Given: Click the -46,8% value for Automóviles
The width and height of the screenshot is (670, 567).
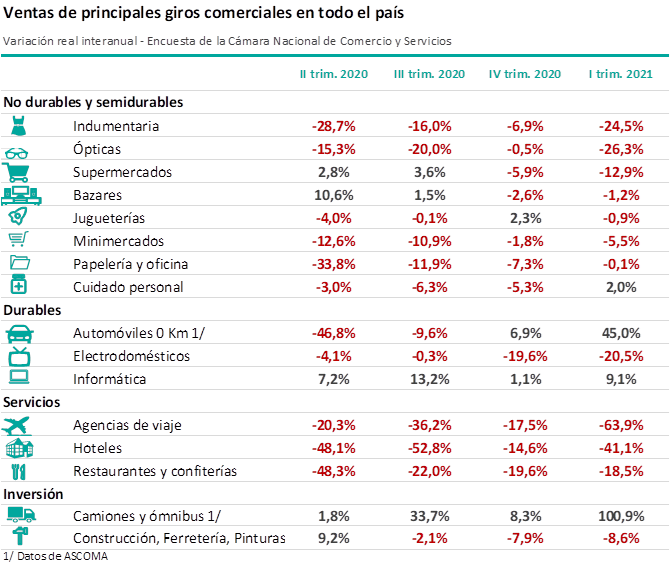Looking at the screenshot, I should point(334,334).
